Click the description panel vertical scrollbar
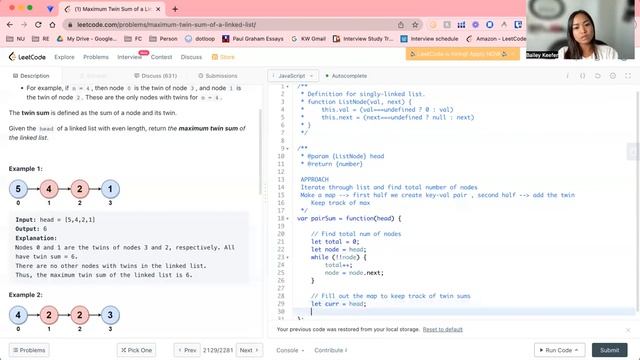 point(260,152)
